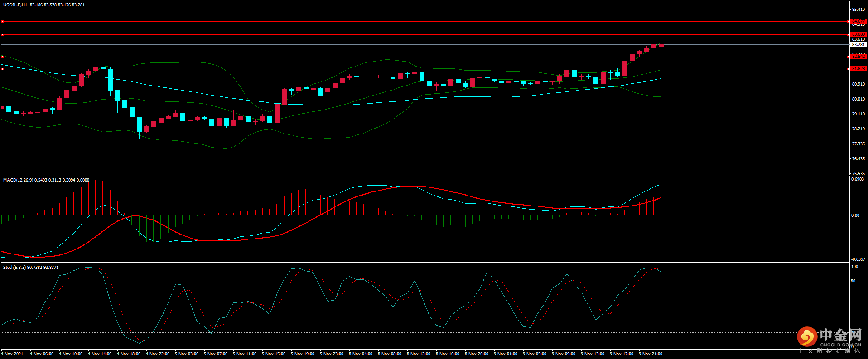Screen dimensions: 868x359
Task: Click the USOIL.E,H1 symbol title
Action: click(15, 5)
